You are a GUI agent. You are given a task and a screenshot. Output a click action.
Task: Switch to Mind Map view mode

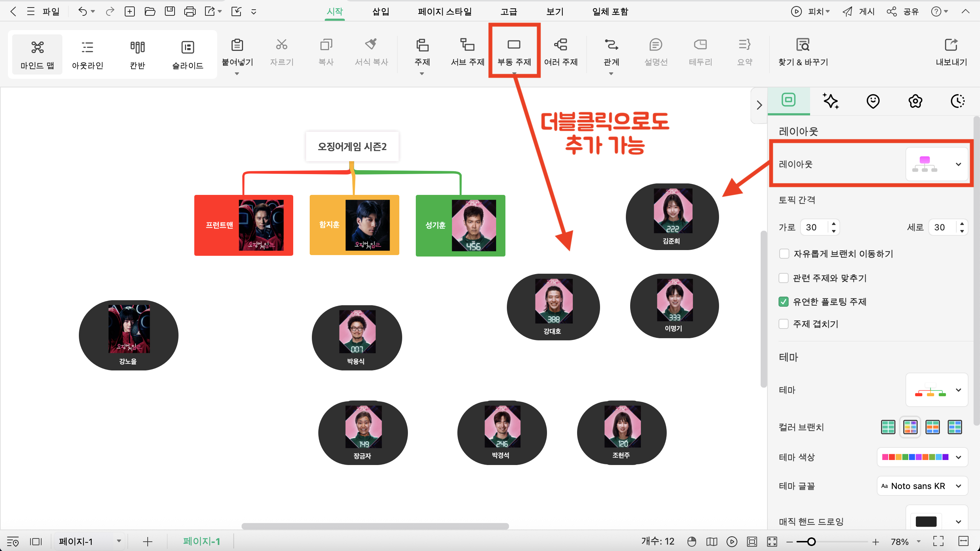[37, 54]
